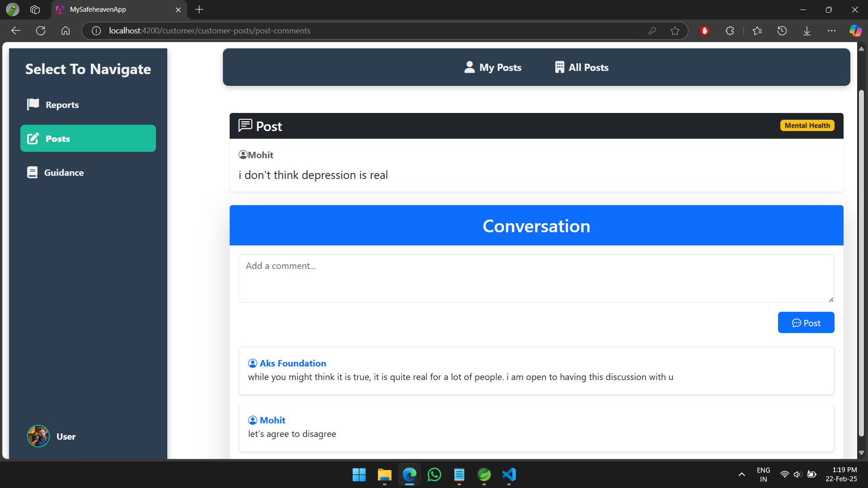
Task: Click the user profile avatar picture
Action: coord(38,436)
